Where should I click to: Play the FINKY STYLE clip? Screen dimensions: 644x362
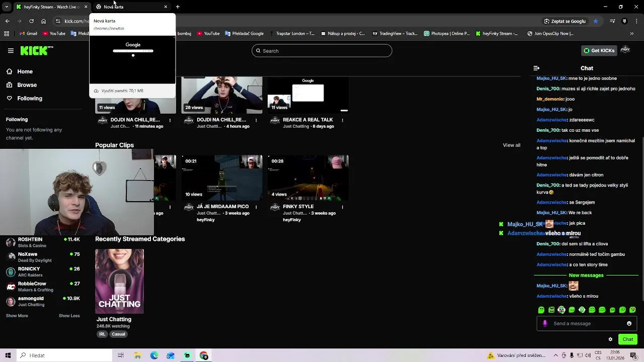tap(308, 177)
